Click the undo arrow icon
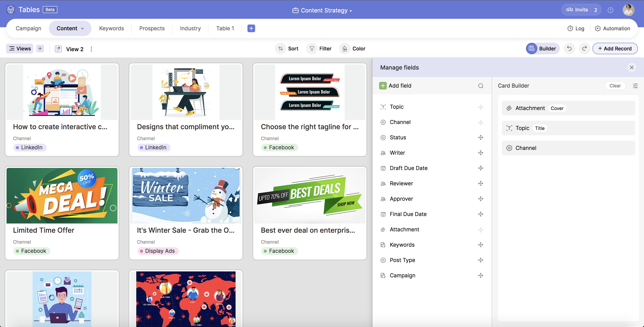644x327 pixels. click(x=569, y=48)
